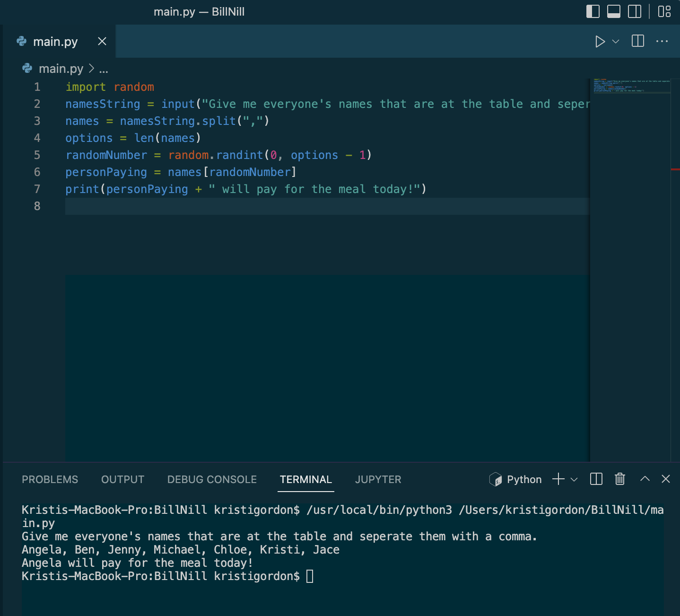Viewport: 680px width, 616px height.
Task: Kill the active terminal with trash icon
Action: tap(620, 479)
